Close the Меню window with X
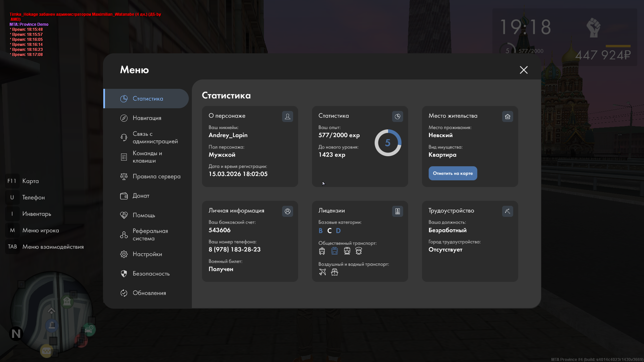644x362 pixels. click(x=524, y=70)
